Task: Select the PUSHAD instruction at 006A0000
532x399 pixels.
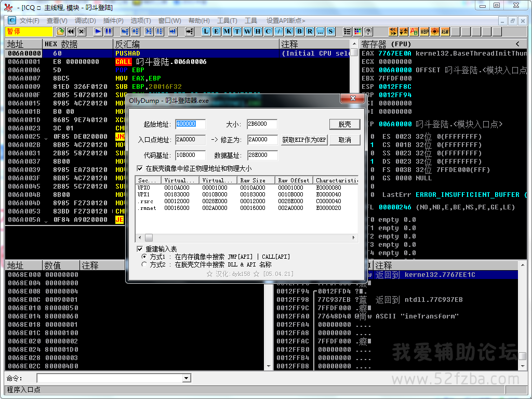Action: click(177, 54)
